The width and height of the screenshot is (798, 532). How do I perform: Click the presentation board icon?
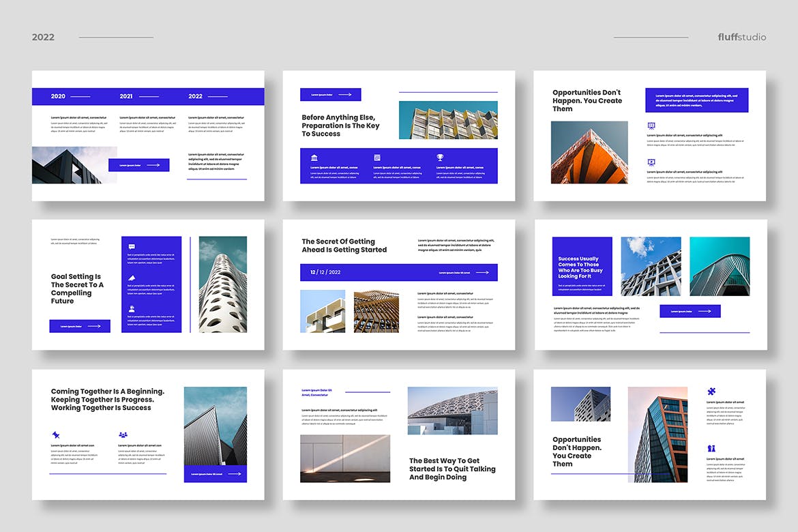[651, 125]
